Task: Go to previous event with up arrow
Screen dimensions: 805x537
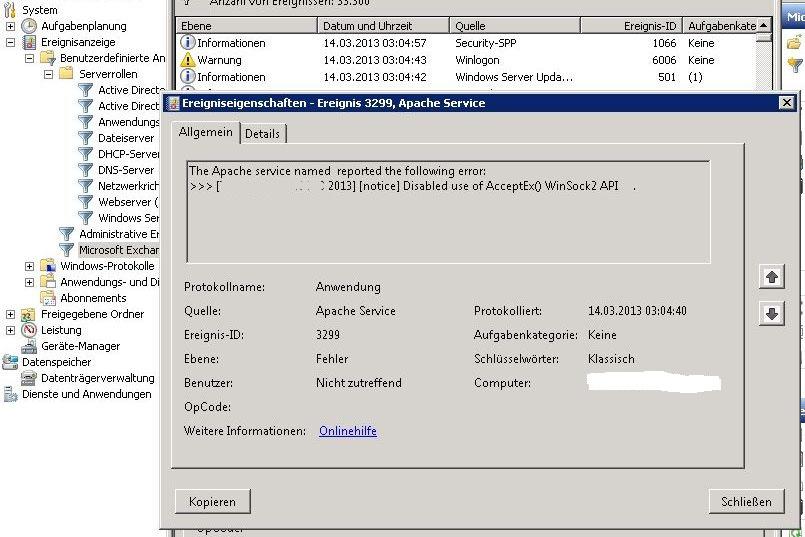Action: 772,277
